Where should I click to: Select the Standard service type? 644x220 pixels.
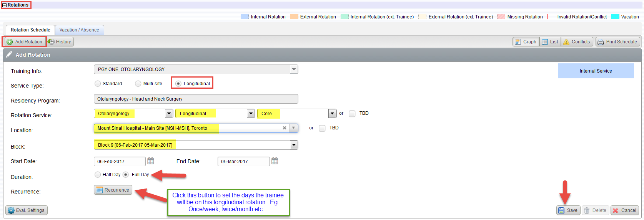coord(98,84)
